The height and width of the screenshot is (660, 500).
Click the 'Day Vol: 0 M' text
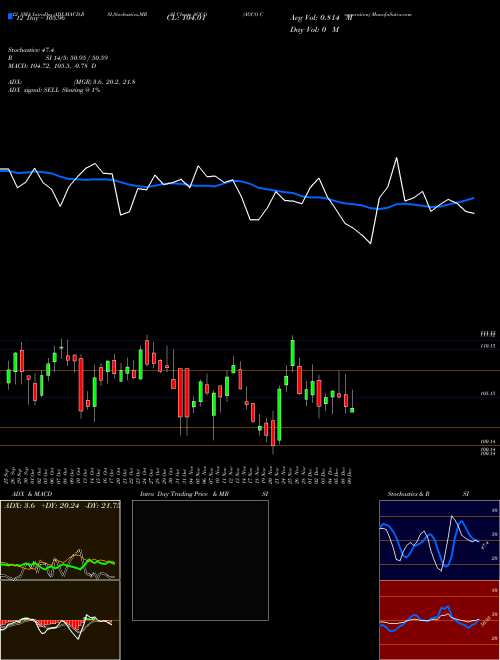click(x=314, y=29)
